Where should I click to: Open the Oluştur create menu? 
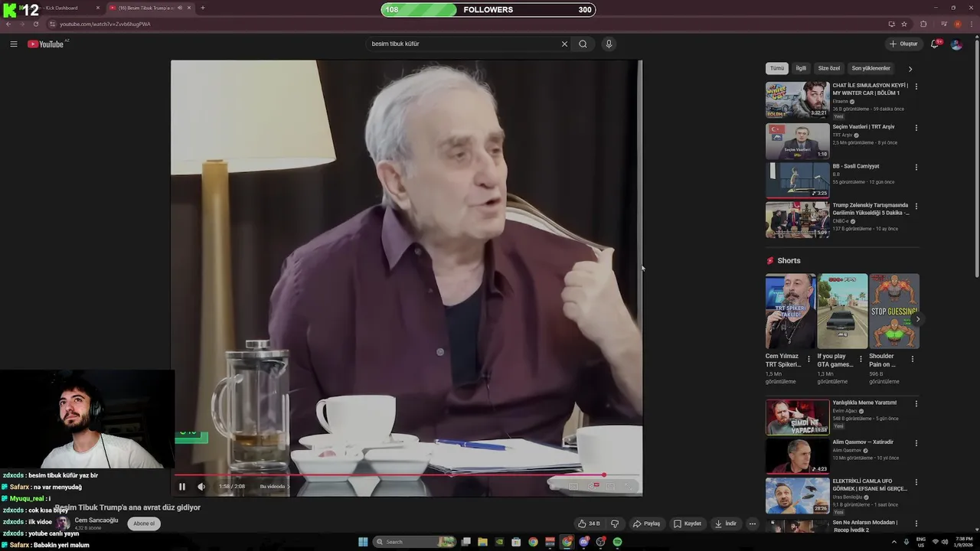click(903, 44)
